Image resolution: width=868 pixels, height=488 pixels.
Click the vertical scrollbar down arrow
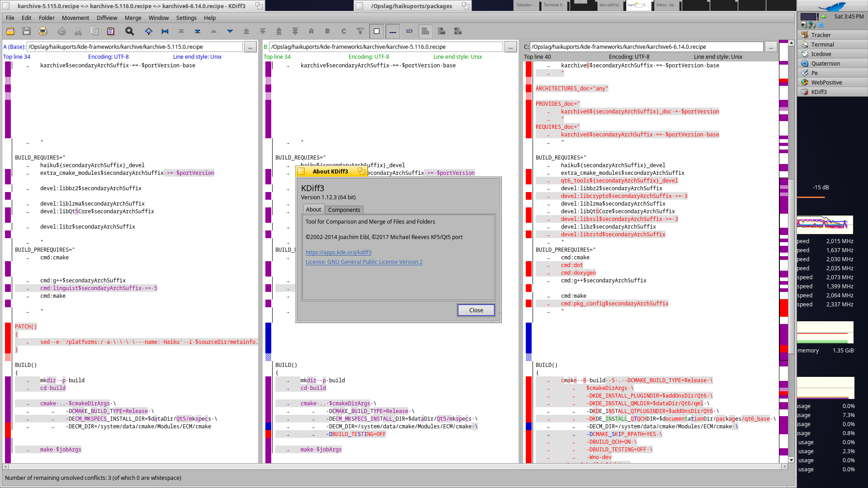coord(791,460)
